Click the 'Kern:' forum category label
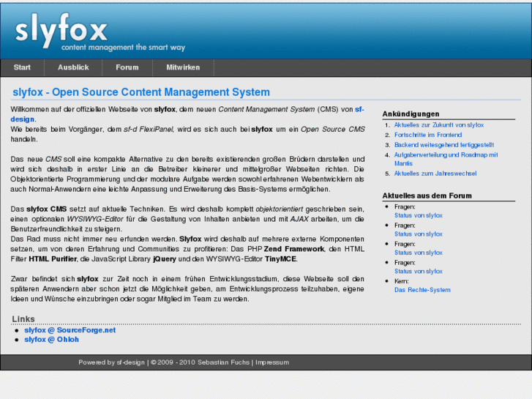This screenshot has height=399, width=532. coord(401,281)
